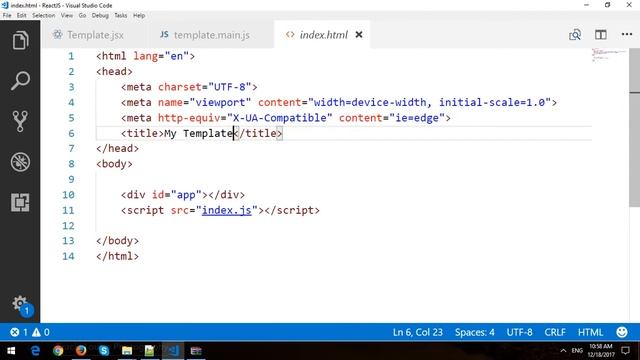This screenshot has height=360, width=640.
Task: Open the Help menu
Action: pos(139,16)
